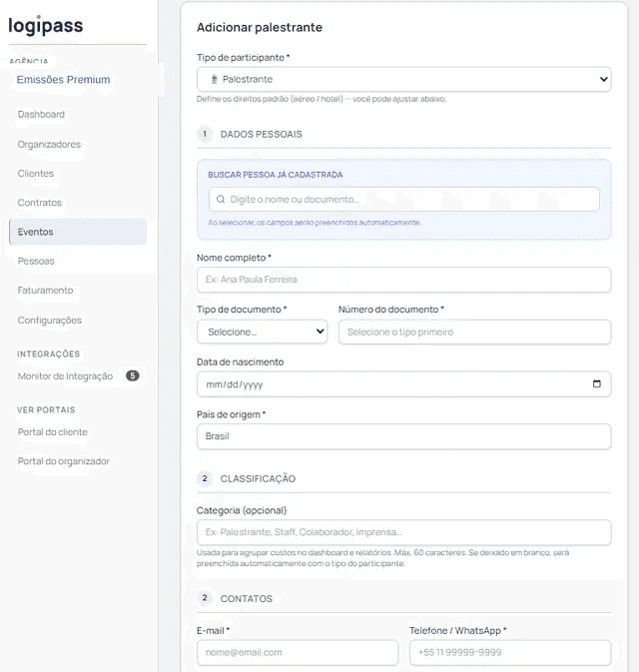Viewport: 639px width, 672px height.
Task: Open Configurações
Action: 50,321
